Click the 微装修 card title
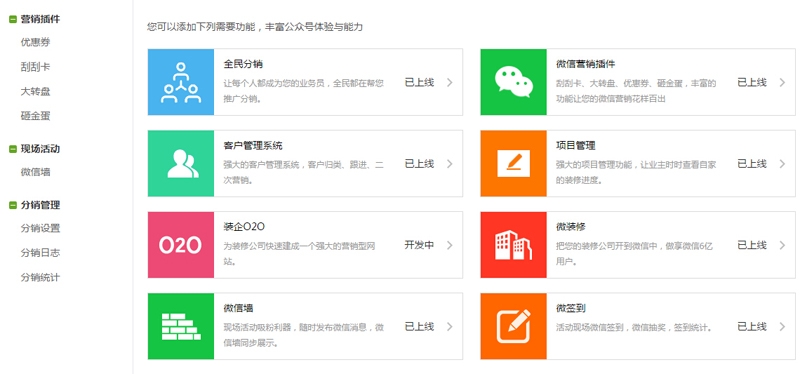This screenshot has height=374, width=800. point(570,227)
